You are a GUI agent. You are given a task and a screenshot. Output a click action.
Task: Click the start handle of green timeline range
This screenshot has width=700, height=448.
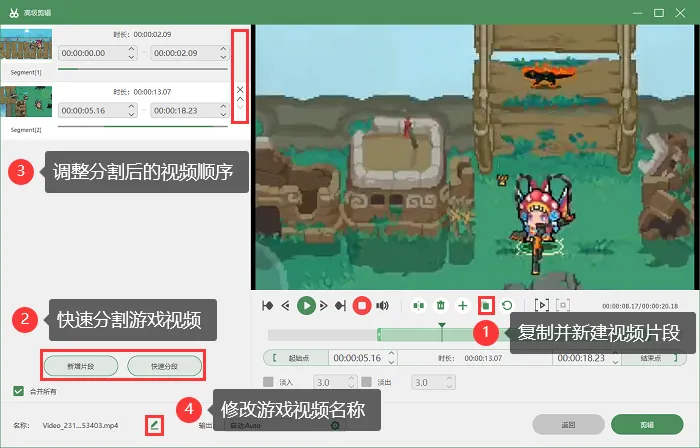(x=379, y=334)
